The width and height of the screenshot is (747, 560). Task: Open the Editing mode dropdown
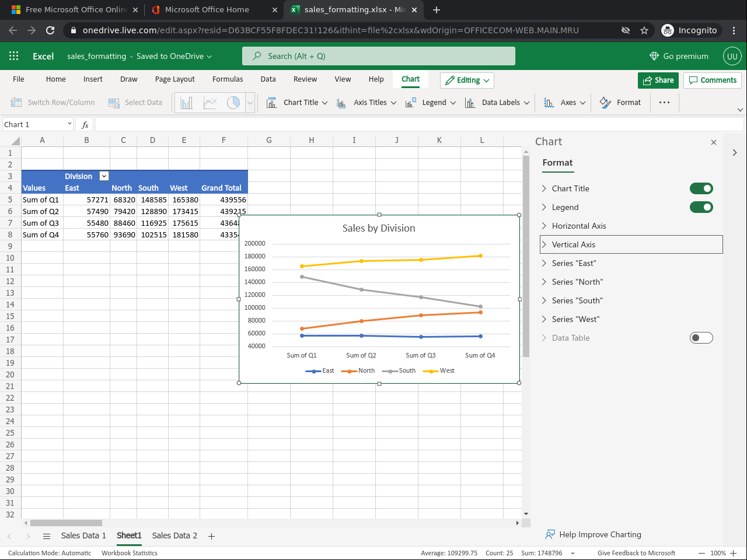click(x=467, y=80)
